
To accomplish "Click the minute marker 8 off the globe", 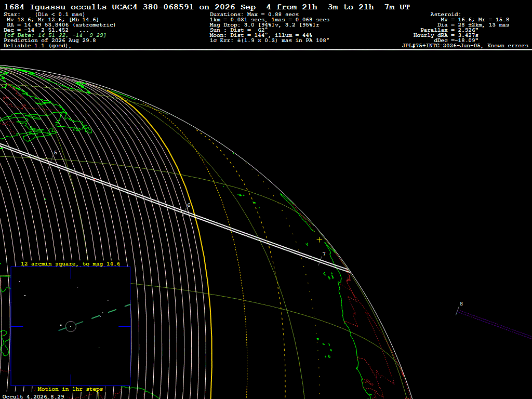I will tap(461, 304).
